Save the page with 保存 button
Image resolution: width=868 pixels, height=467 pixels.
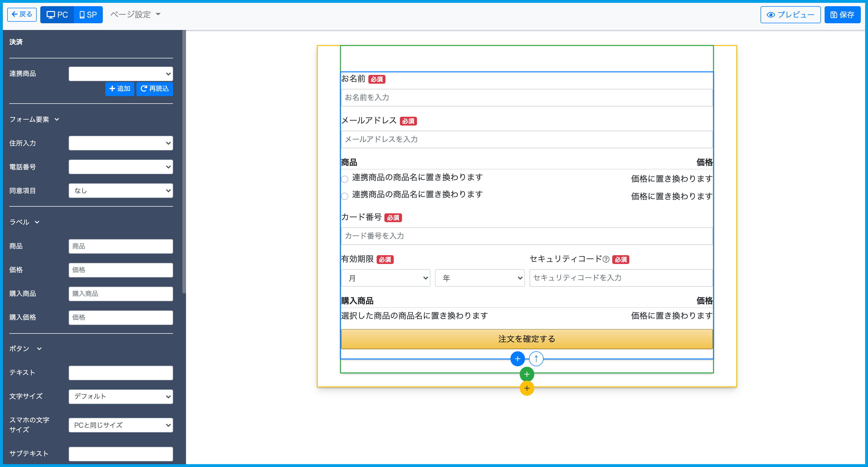pos(842,14)
